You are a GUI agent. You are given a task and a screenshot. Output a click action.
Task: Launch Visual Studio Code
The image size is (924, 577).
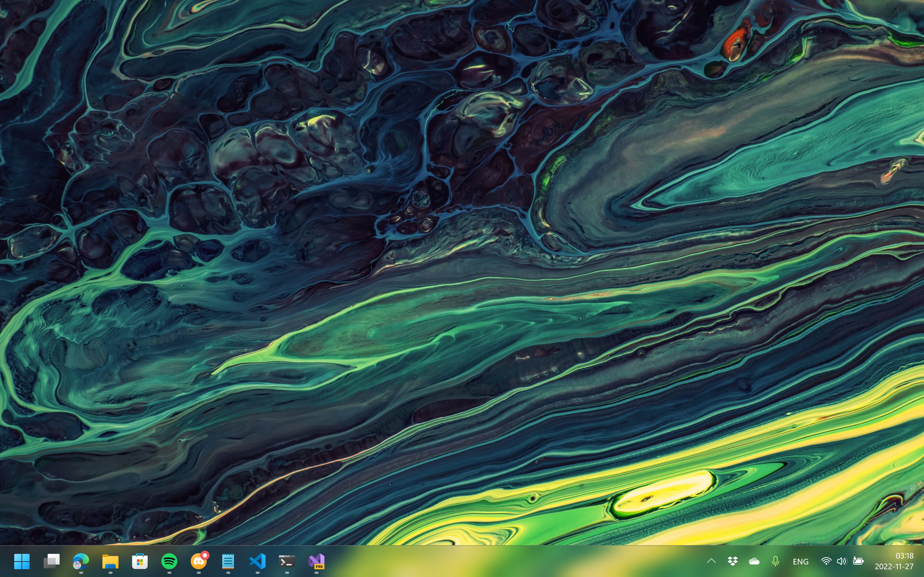point(258,561)
